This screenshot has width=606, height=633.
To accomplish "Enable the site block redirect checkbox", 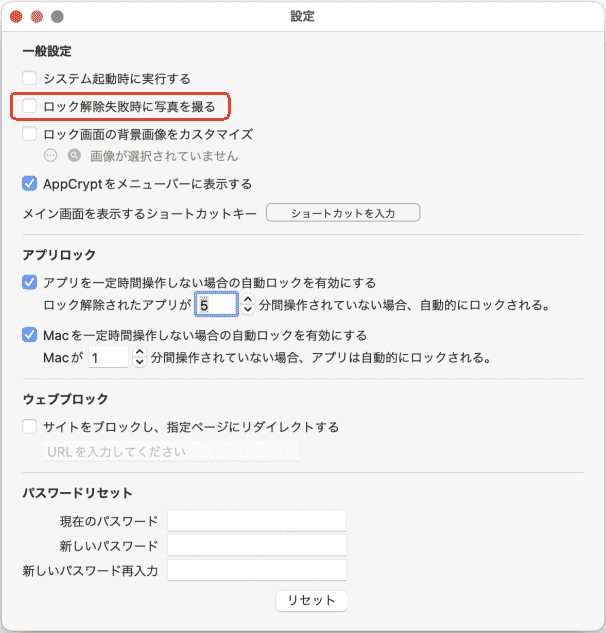I will pos(30,427).
